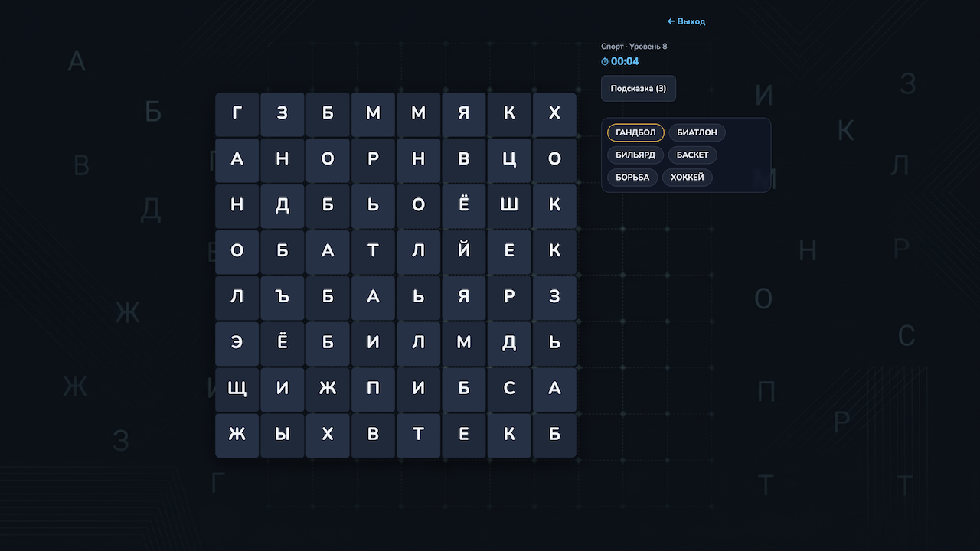Open the Подсказка hint button
Screen dimensions: 980x551
click(x=638, y=88)
